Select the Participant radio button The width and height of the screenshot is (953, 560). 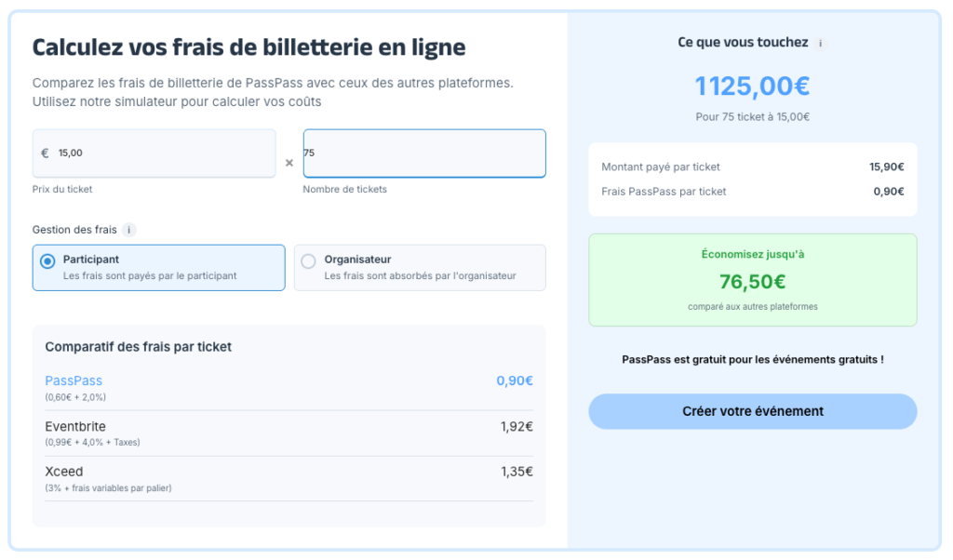47,261
